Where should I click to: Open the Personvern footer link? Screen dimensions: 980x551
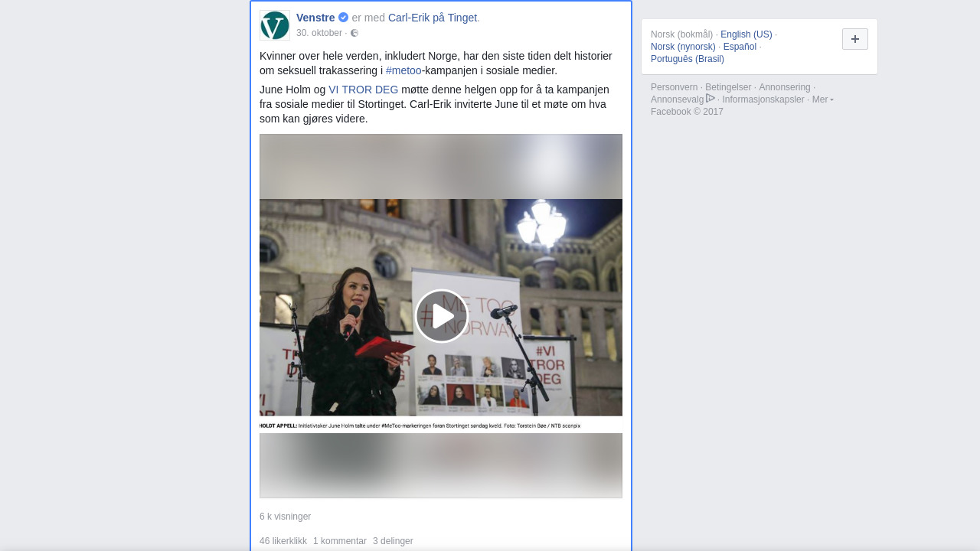tap(674, 87)
